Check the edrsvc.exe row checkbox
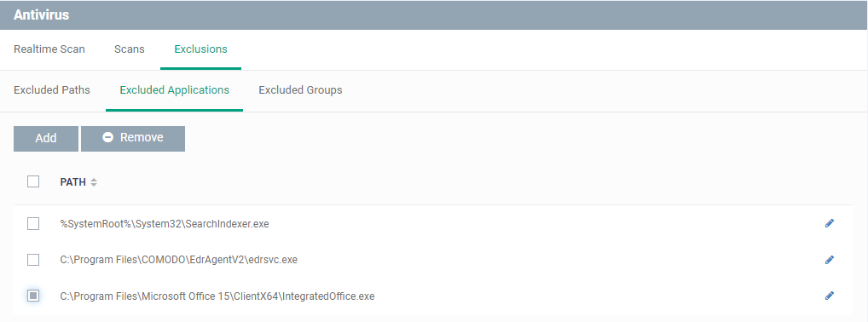 tap(33, 260)
